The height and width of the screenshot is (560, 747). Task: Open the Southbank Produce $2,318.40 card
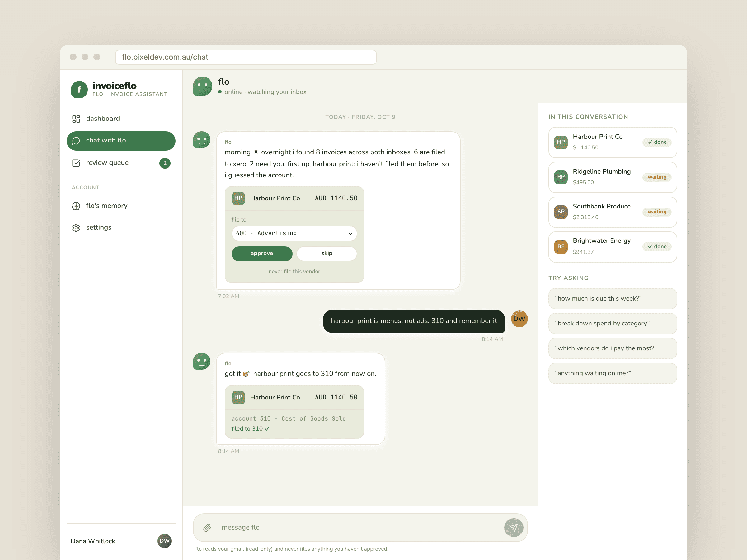(613, 212)
